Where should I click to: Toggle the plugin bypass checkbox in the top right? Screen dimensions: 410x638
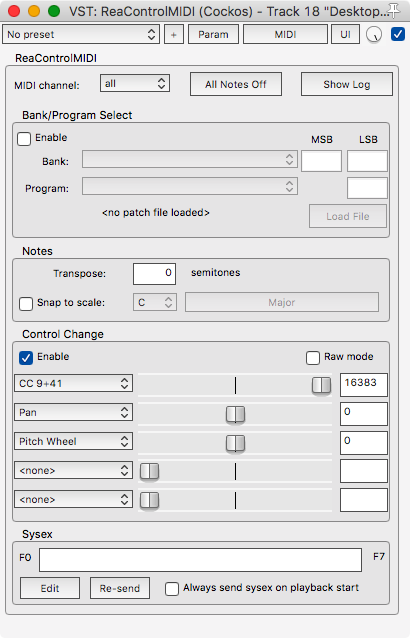point(397,34)
